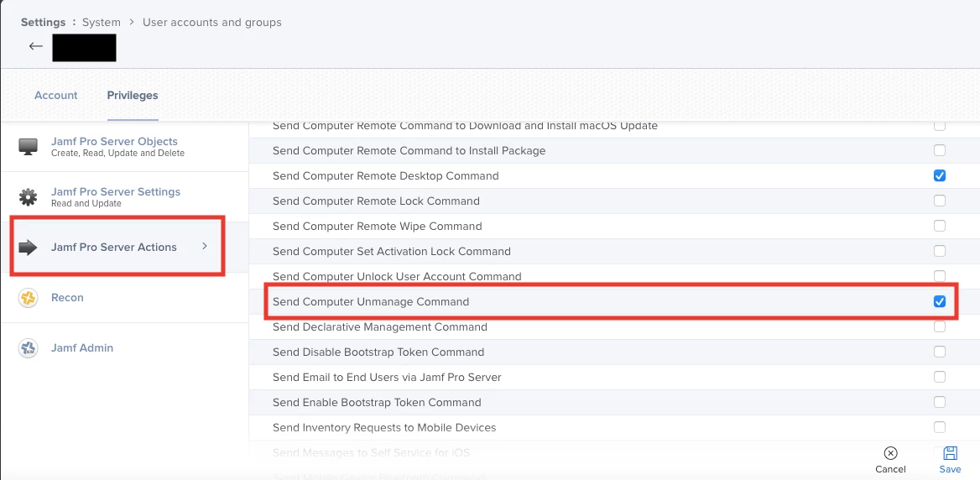Click User accounts and groups breadcrumb
The width and height of the screenshot is (980, 480).
point(212,22)
